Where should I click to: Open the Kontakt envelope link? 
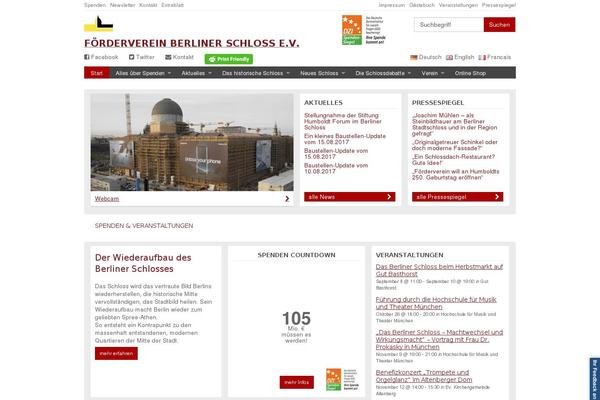click(179, 57)
